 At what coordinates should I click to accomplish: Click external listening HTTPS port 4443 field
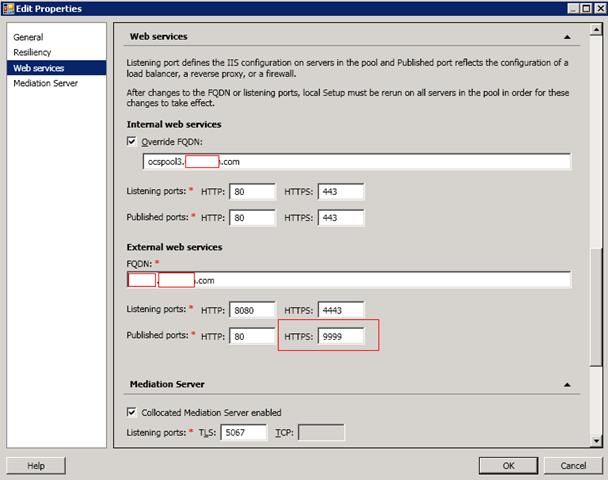341,310
